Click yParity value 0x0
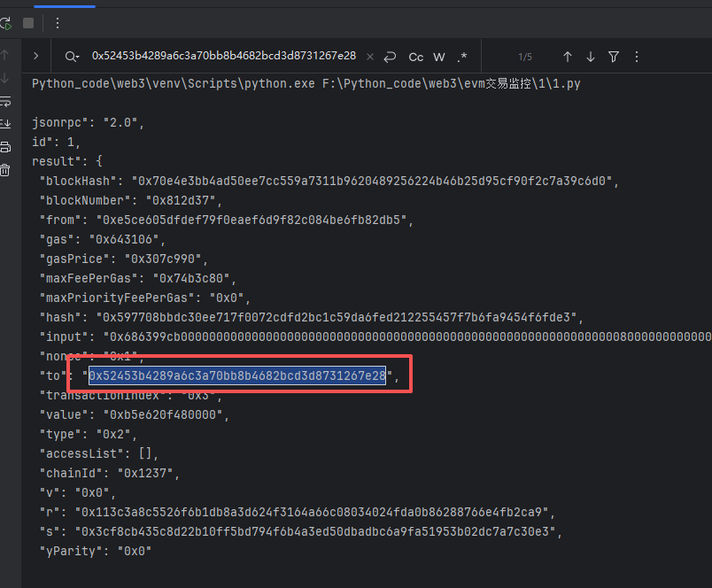 coord(135,551)
